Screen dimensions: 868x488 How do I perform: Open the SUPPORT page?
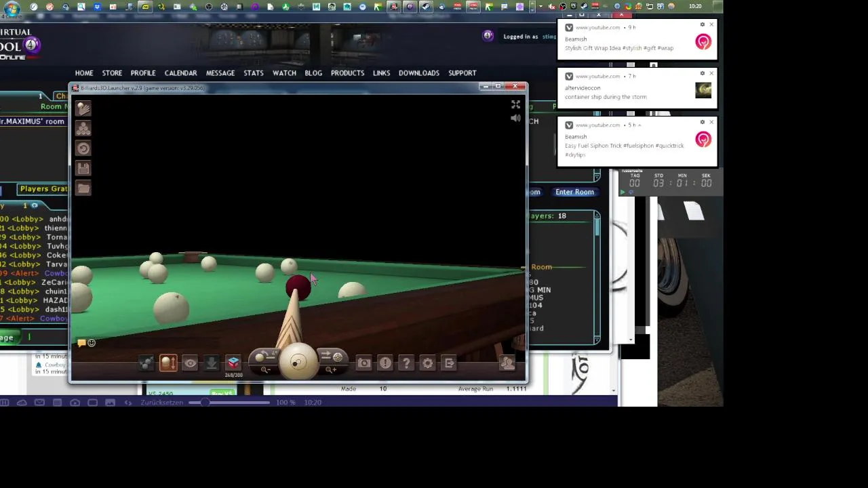462,73
